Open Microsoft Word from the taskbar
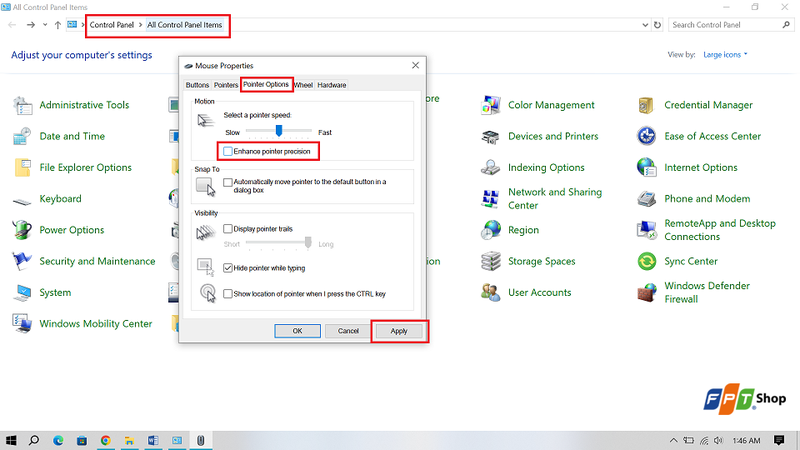This screenshot has width=800, height=450. [x=153, y=440]
